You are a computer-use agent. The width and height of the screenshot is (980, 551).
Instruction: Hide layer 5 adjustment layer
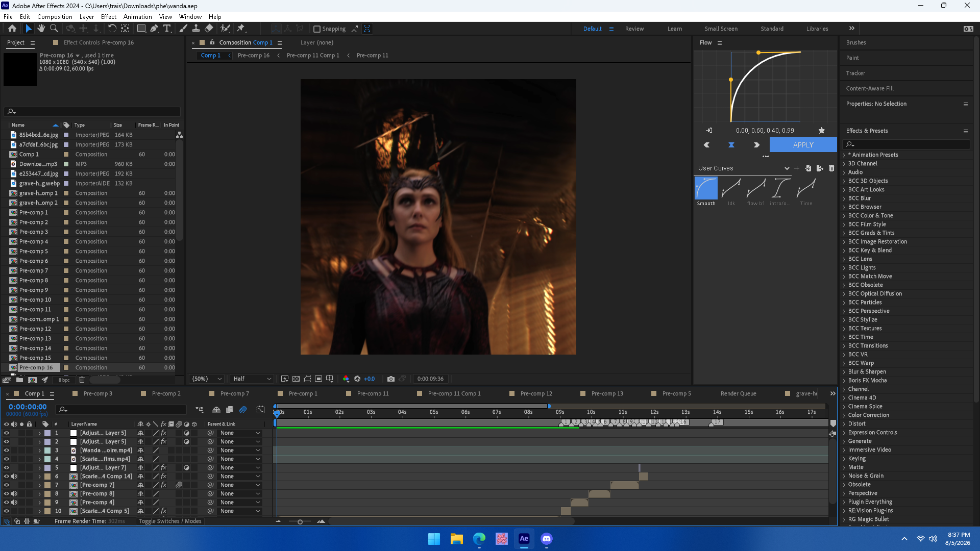[7, 468]
